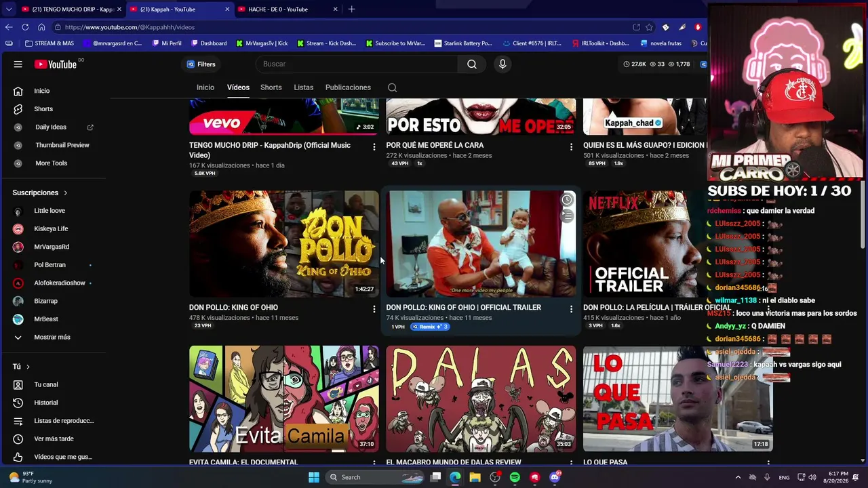Screen dimensions: 868x488
Task: Open options for POR QUÉ ME OPERÉ LA CARA
Action: [x=571, y=147]
